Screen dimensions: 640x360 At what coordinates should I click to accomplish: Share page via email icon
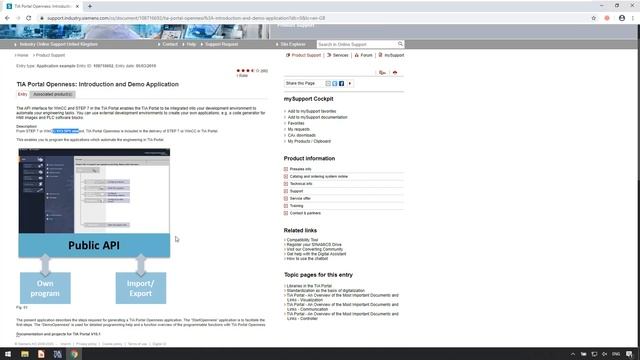pyautogui.click(x=328, y=83)
